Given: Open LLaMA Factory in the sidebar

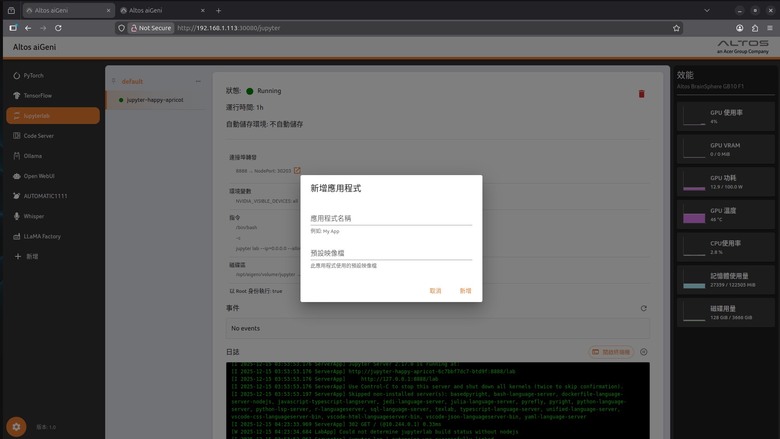Looking at the screenshot, I should 53,236.
